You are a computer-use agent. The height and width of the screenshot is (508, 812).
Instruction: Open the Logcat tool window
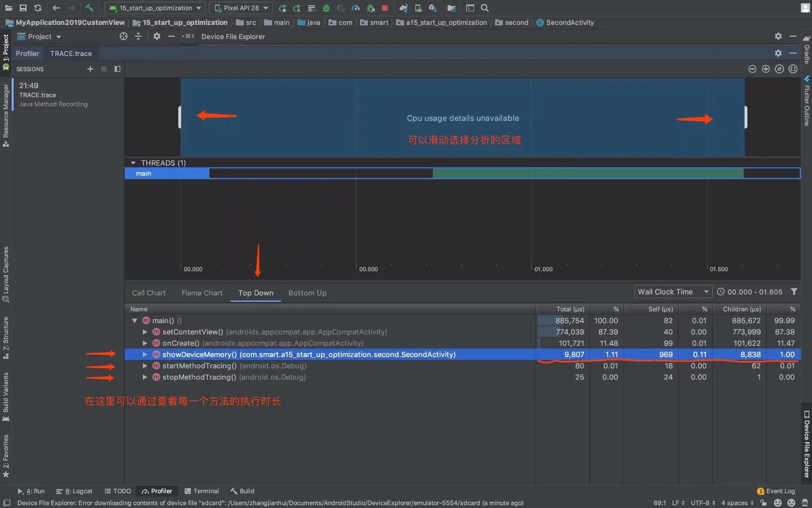(74, 491)
